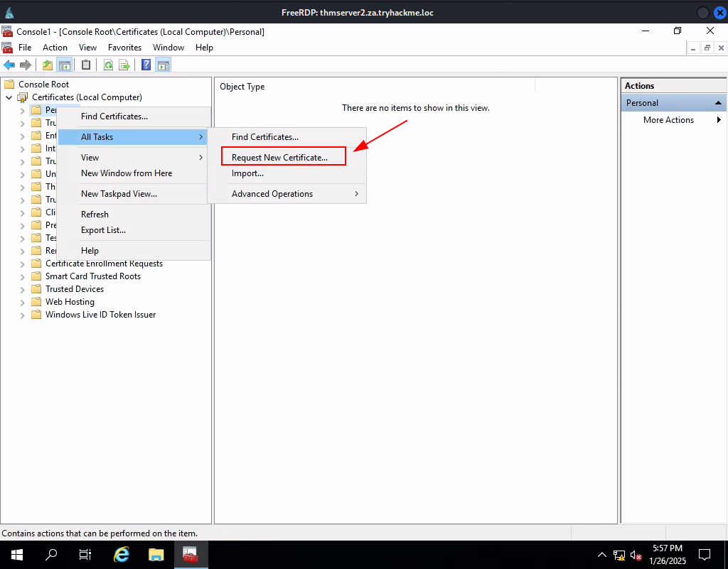Click the Smart Card Trusted Roots folder icon

(x=36, y=276)
